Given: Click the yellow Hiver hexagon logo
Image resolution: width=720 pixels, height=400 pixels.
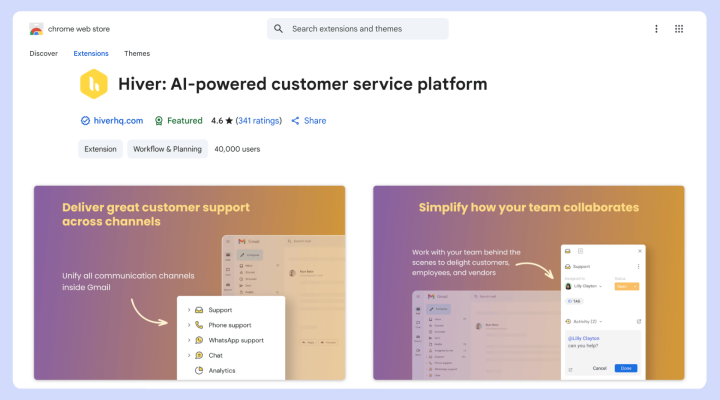Looking at the screenshot, I should (94, 84).
